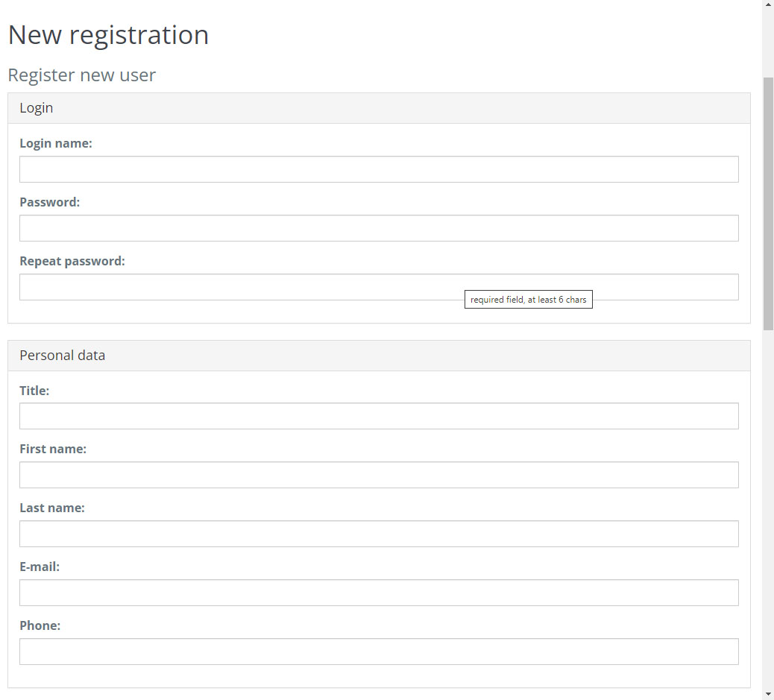Click the Login section header
The image size is (774, 700).
(36, 107)
